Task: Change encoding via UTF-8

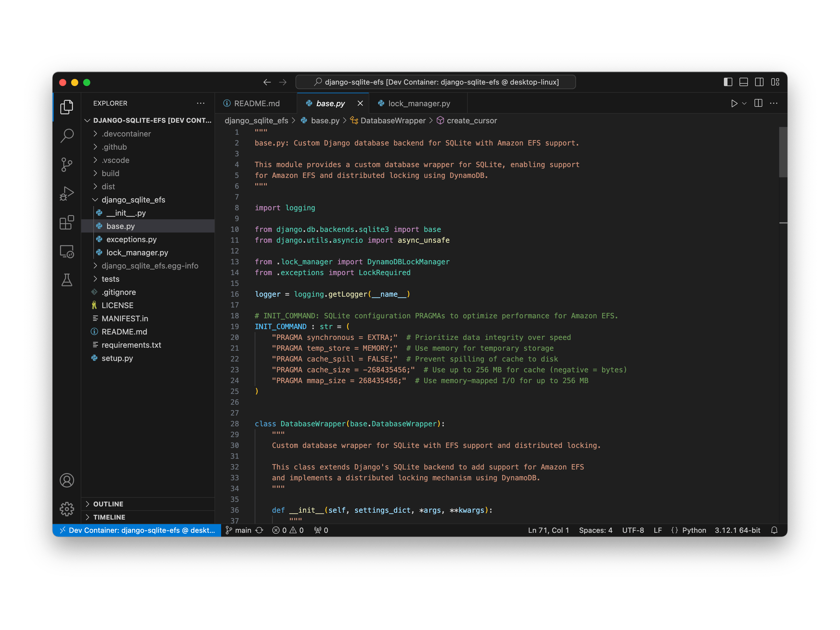Action: tap(633, 530)
